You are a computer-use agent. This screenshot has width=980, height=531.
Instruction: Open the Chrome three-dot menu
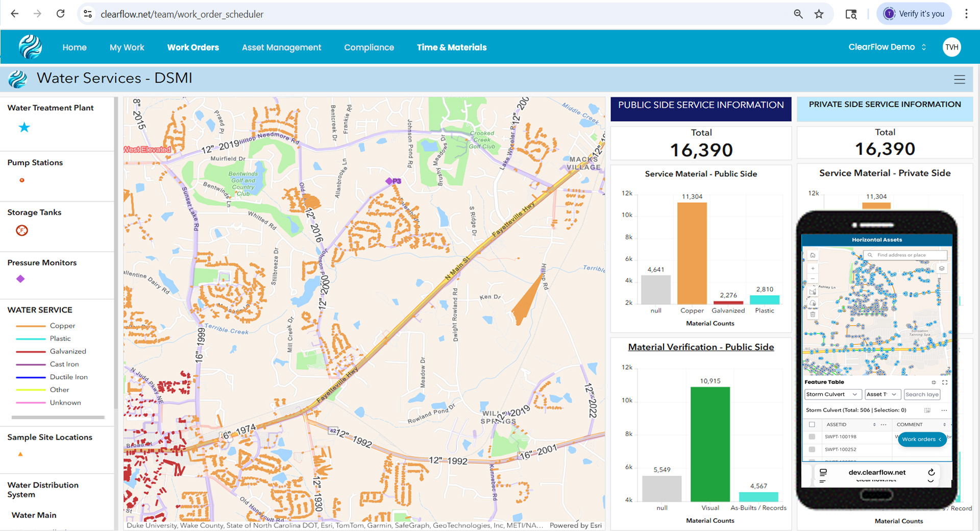click(x=966, y=14)
